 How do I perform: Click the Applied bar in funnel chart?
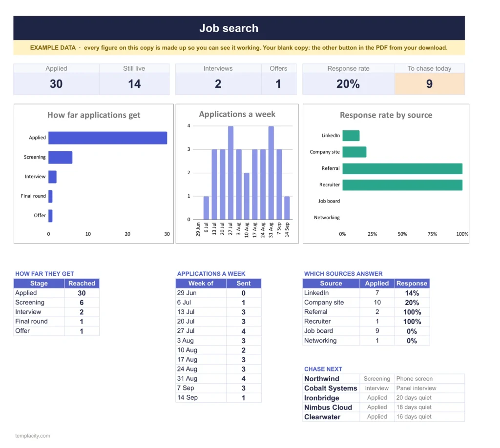(x=108, y=138)
